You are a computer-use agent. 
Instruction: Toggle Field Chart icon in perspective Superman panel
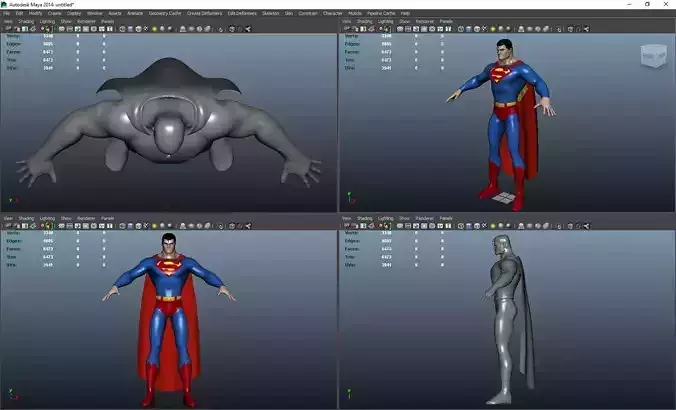(432, 29)
